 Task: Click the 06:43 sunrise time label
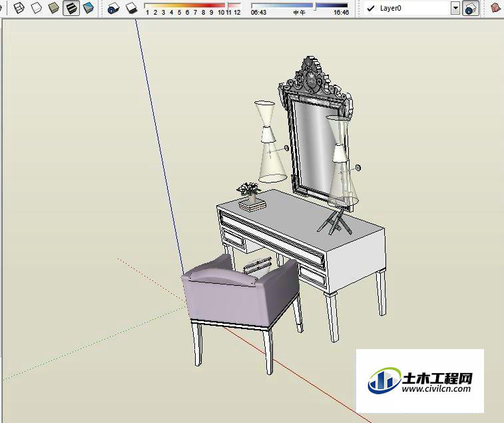258,13
